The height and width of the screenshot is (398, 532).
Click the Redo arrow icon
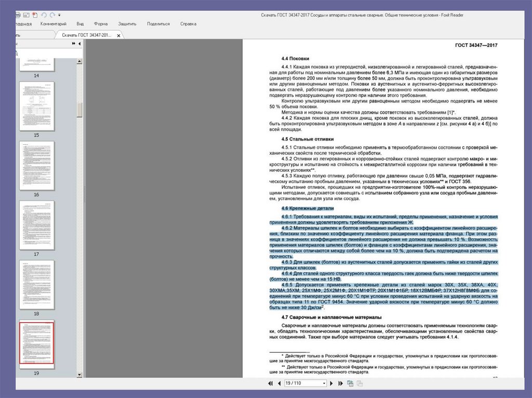tap(52, 15)
